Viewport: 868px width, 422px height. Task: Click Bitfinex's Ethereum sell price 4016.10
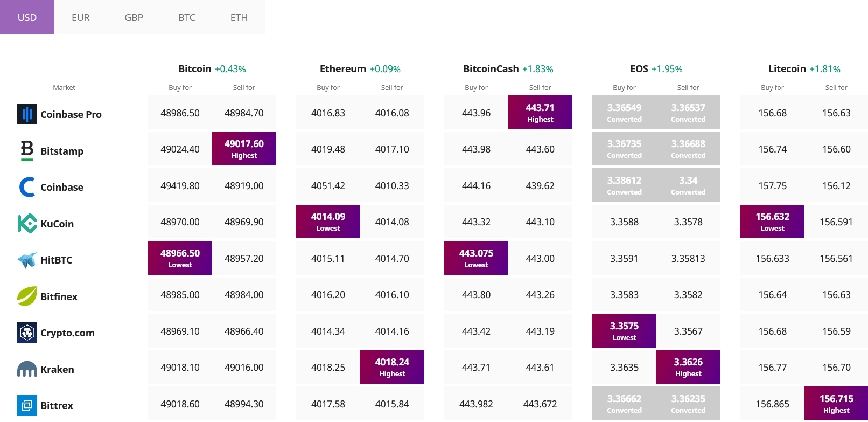point(392,294)
